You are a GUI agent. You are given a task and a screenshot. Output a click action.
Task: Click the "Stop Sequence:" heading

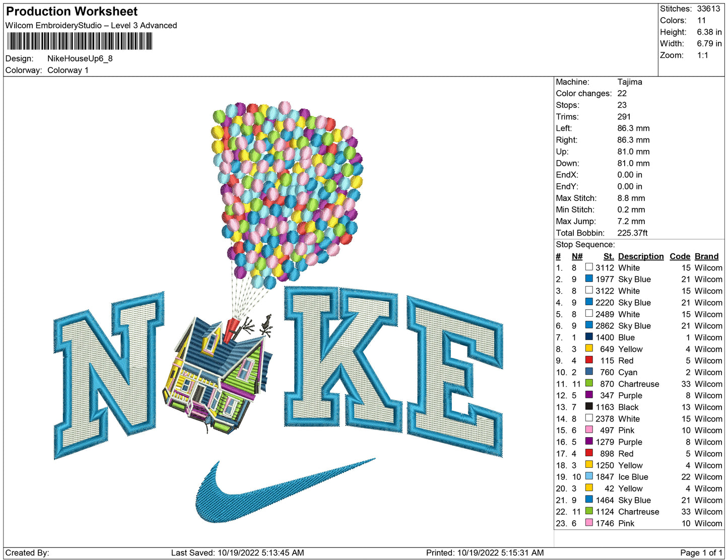point(585,244)
